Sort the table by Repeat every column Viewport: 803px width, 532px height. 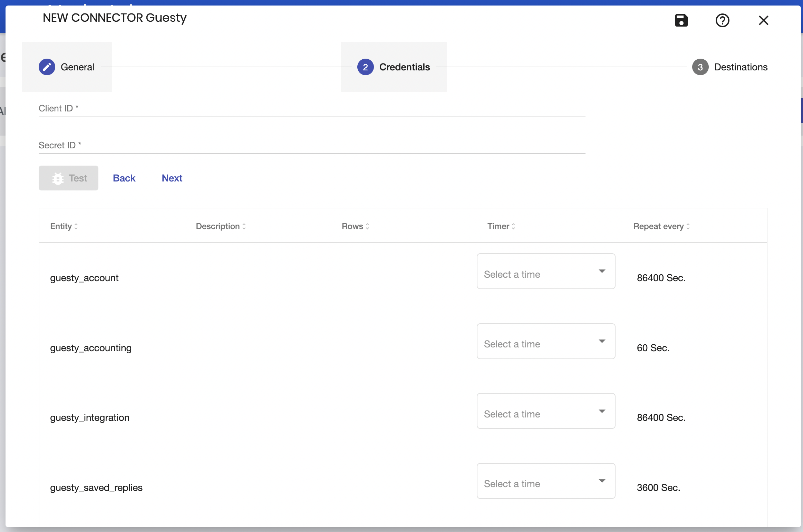(661, 226)
